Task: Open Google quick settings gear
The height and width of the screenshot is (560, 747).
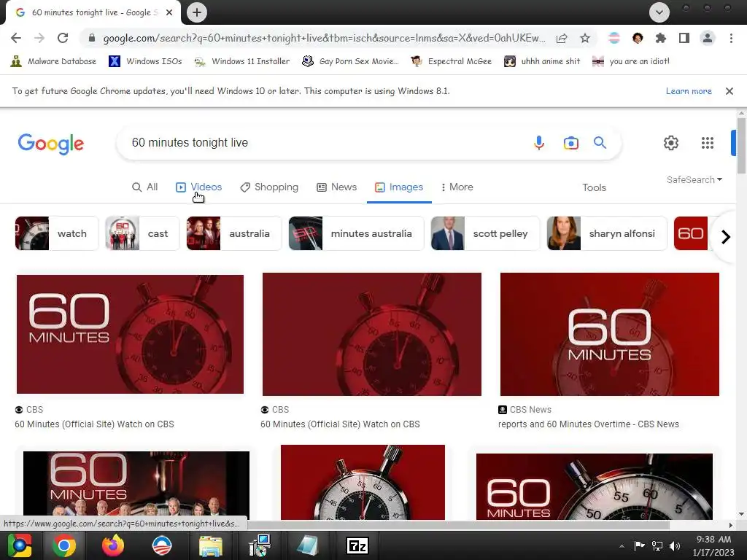Action: [x=671, y=143]
